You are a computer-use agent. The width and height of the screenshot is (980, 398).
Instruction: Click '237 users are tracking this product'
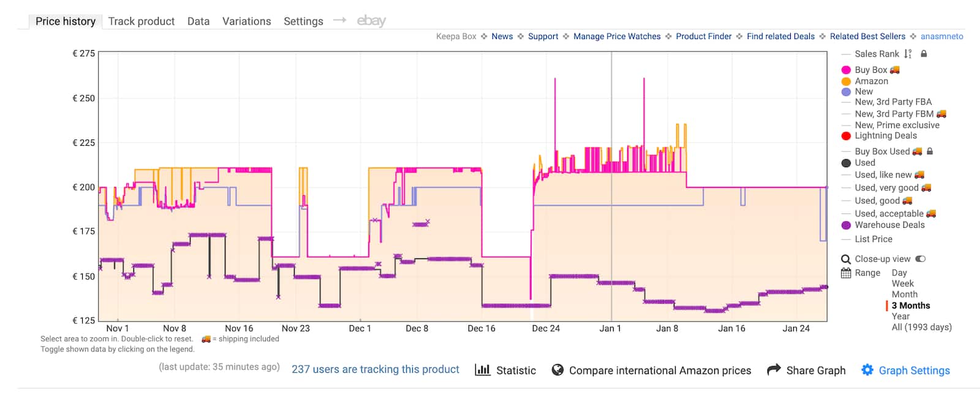point(375,369)
